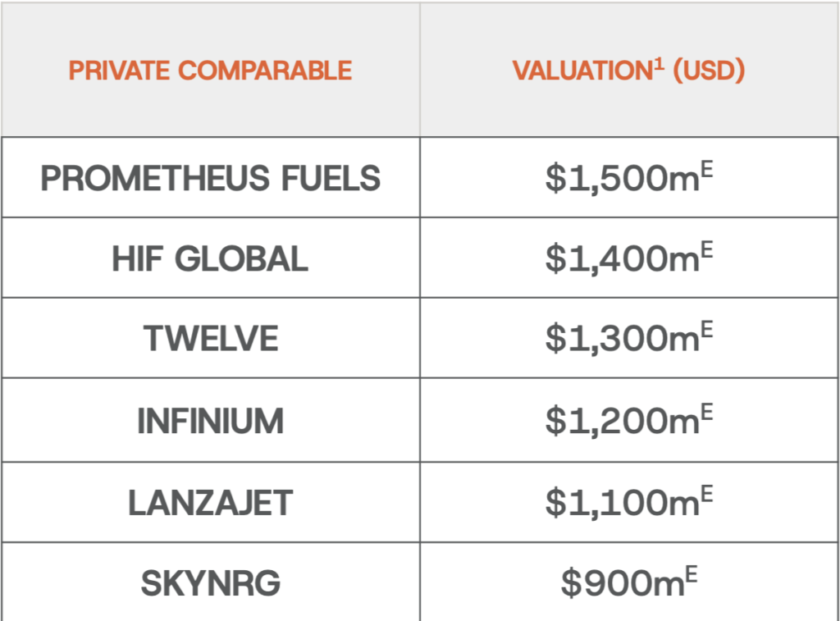Select the superscript E after $1,400m
This screenshot has width=840, height=621.
[x=707, y=249]
